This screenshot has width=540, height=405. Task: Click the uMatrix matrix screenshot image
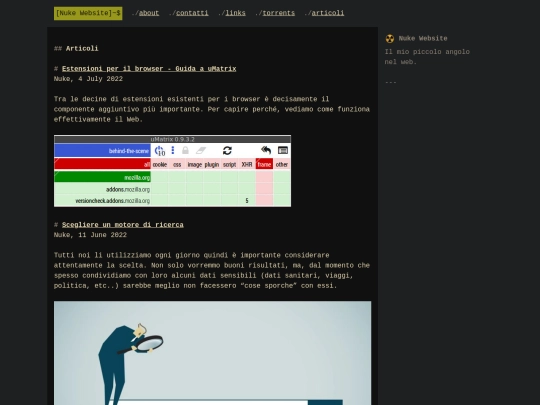[173, 171]
